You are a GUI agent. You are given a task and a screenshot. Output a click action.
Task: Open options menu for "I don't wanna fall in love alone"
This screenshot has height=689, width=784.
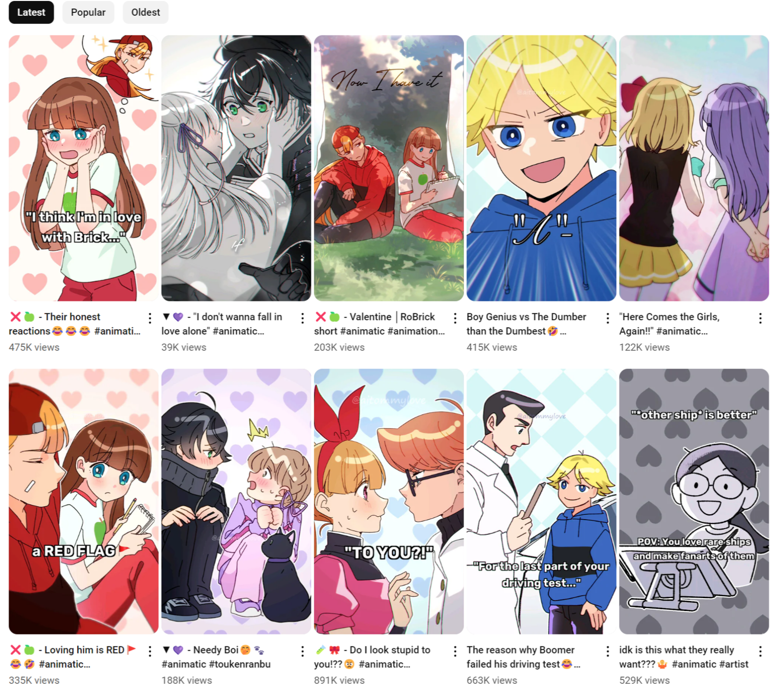(x=302, y=318)
